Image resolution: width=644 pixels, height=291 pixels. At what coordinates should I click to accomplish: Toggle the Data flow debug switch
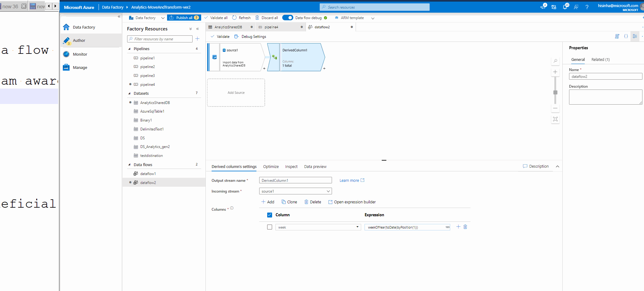click(x=288, y=18)
